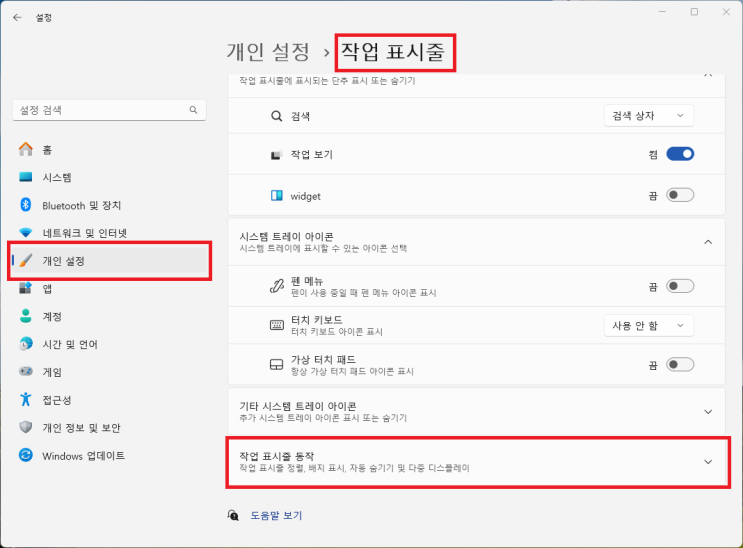Click the 가상 터치 패드 icon
The width and height of the screenshot is (743, 548).
(x=276, y=365)
